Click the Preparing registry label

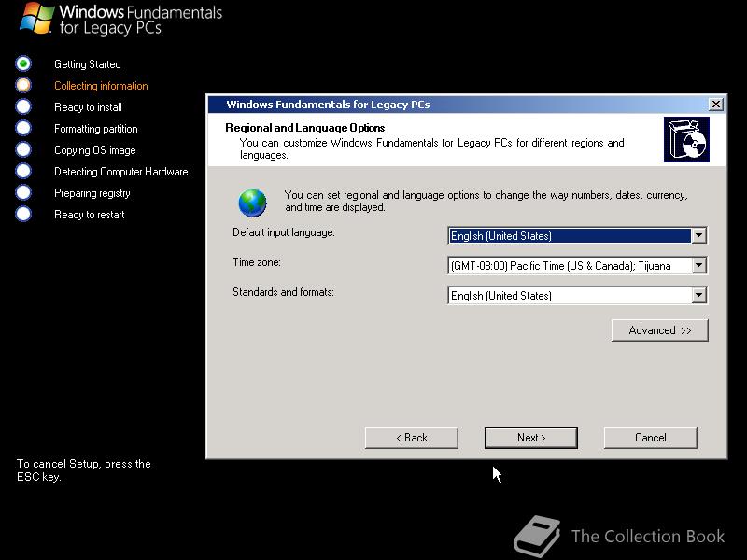(x=92, y=193)
